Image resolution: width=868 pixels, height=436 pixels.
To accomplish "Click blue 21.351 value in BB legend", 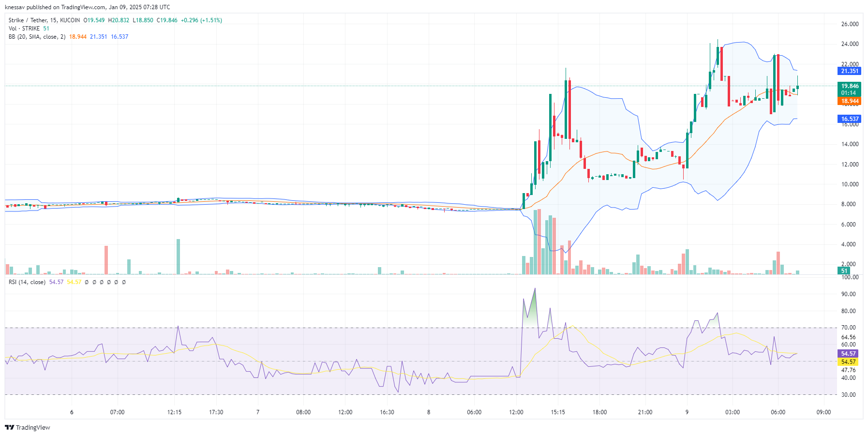I will (99, 37).
